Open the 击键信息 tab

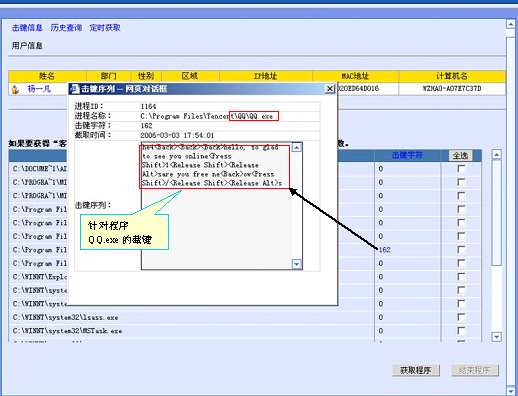pyautogui.click(x=27, y=28)
